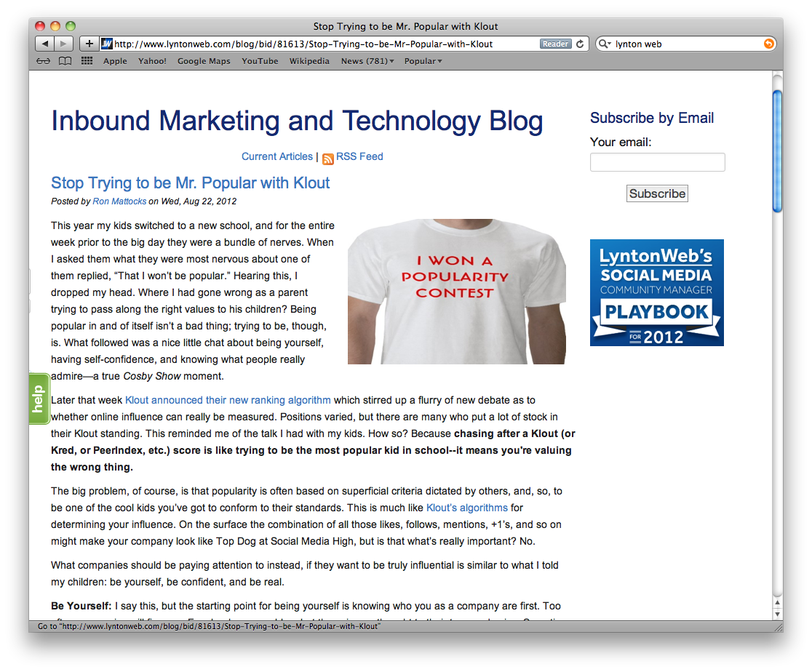Expand the Popular bookmarks folder
Viewport: 812px width, 672px height.
coord(423,61)
